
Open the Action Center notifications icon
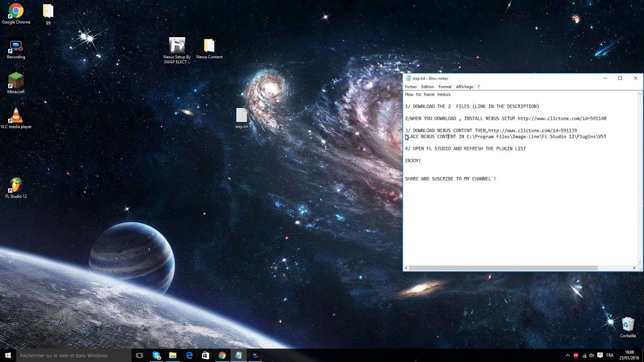coord(600,355)
